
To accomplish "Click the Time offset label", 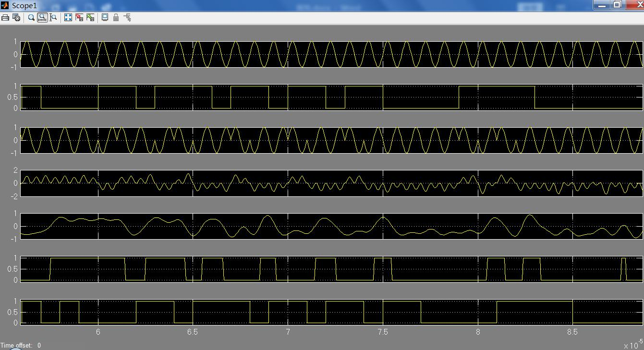I will point(16,345).
